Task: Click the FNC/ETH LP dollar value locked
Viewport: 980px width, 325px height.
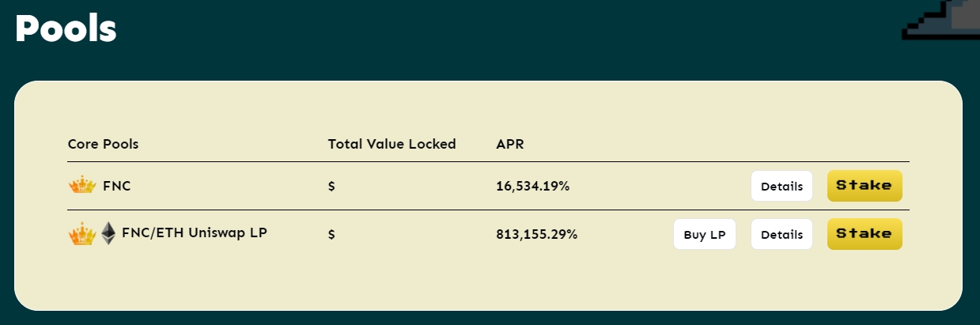Action: pyautogui.click(x=331, y=235)
